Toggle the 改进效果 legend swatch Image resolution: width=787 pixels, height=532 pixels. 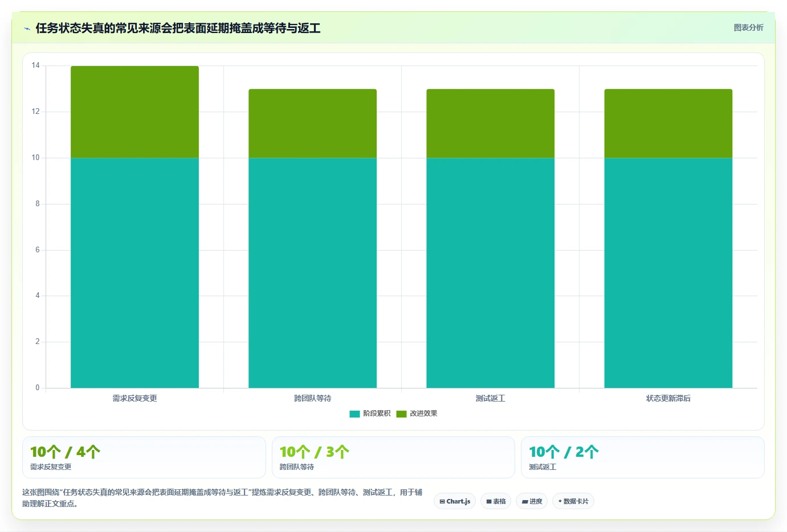click(401, 414)
